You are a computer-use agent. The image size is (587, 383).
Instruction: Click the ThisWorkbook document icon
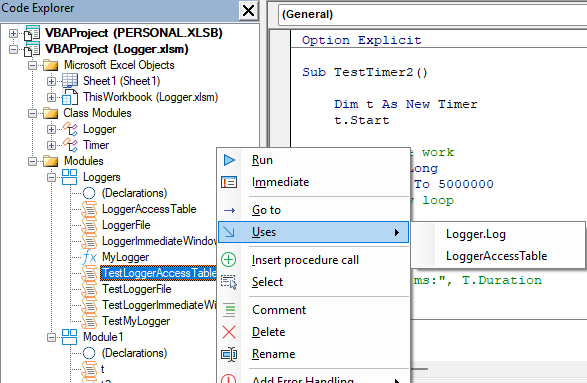70,97
